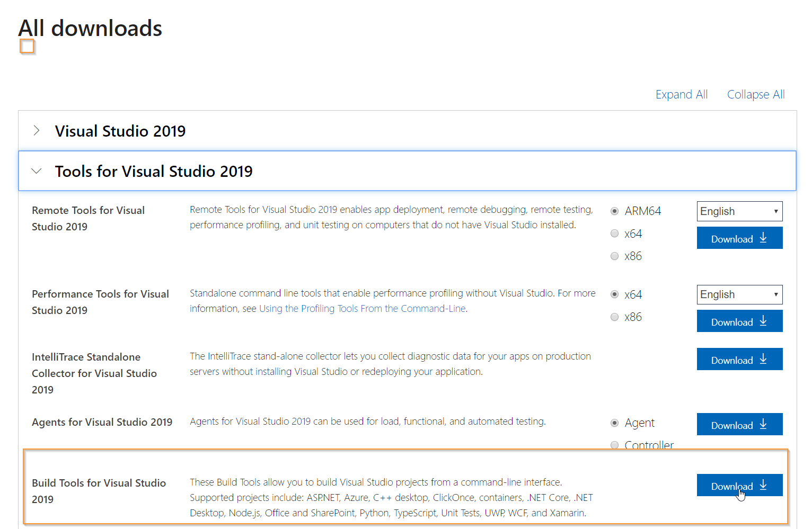This screenshot has width=812, height=529.
Task: Open language dropdown for Performance Tools
Action: pos(739,294)
